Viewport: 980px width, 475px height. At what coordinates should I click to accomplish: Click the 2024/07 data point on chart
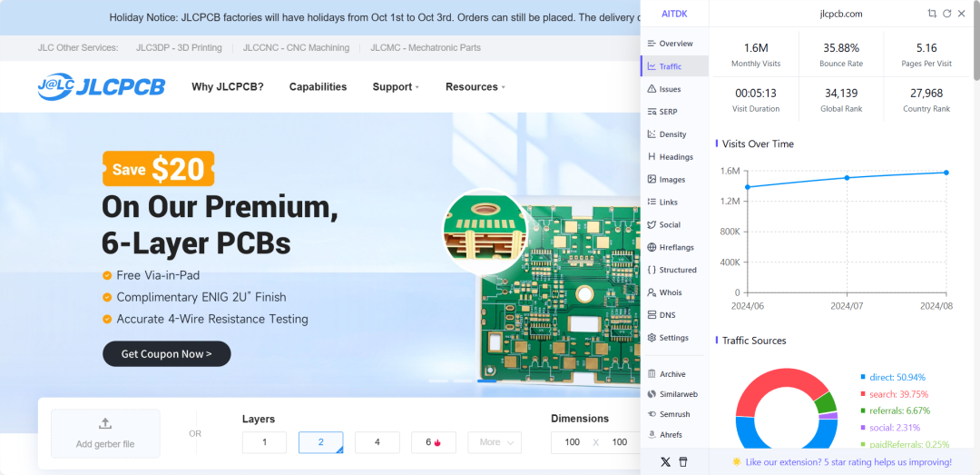tap(847, 178)
